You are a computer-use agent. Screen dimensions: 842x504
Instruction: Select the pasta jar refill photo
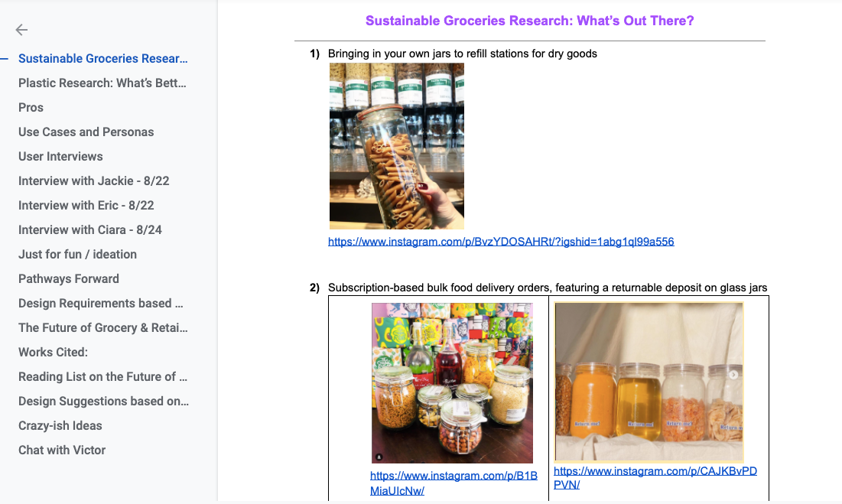(397, 146)
